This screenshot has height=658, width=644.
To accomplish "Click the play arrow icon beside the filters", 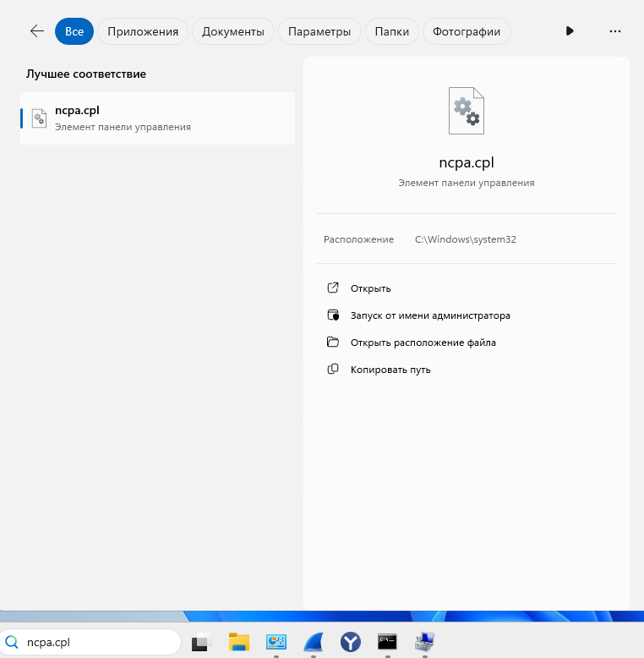I will (x=570, y=31).
